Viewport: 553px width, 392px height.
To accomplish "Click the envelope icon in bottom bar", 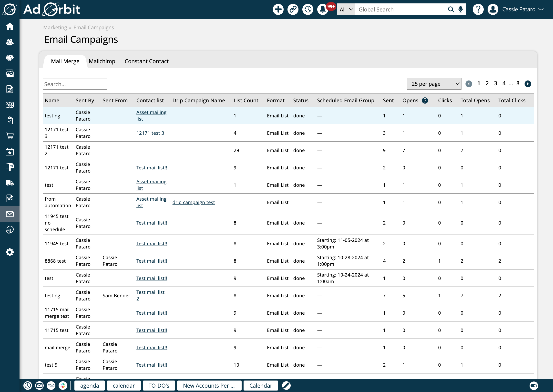I will click(x=39, y=385).
